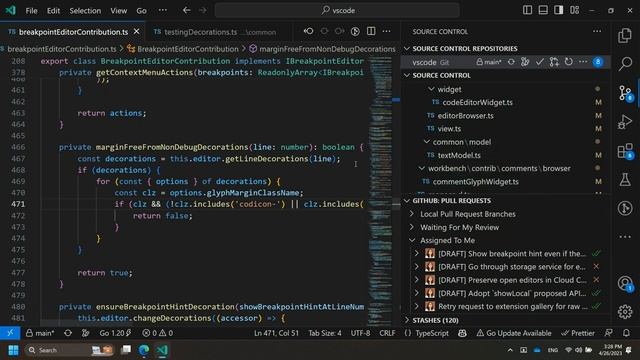Open the Edit menu

click(53, 11)
